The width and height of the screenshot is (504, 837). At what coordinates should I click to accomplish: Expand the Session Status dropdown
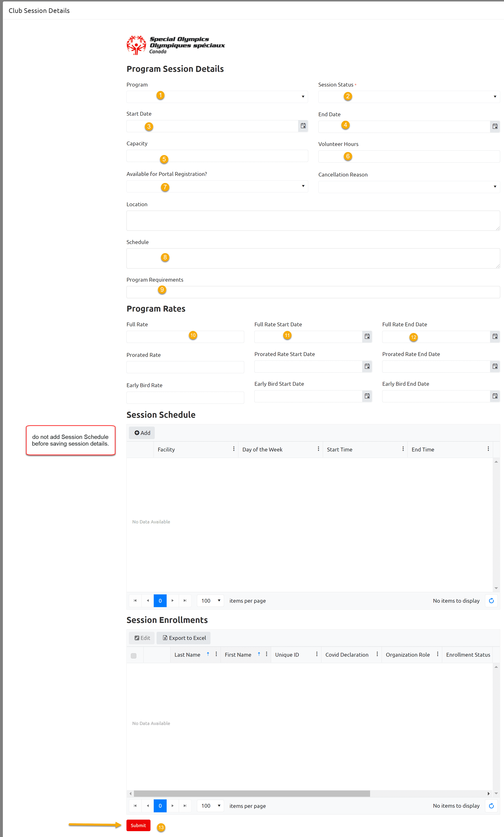[x=409, y=96]
